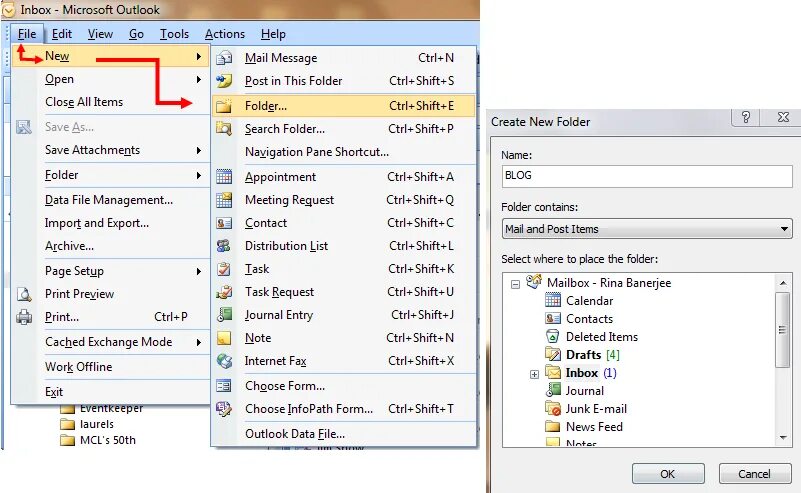Click the Choose InfoPath Form icon
The image size is (801, 493).
(x=224, y=409)
